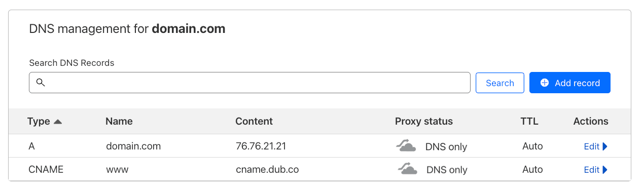Open Edit for the www record
This screenshot has height=190, width=644.
point(592,170)
